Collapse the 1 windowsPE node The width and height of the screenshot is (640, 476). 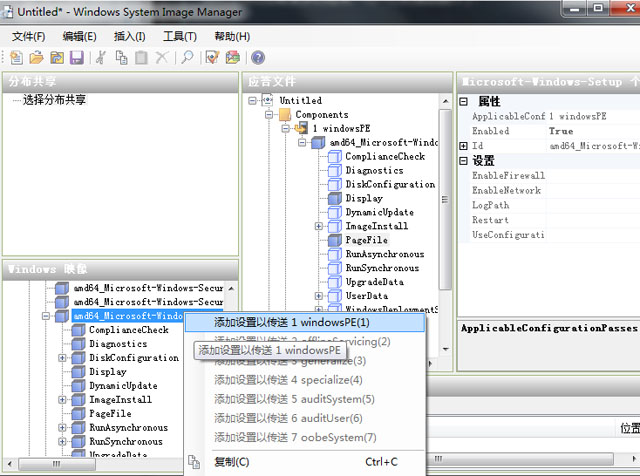286,129
